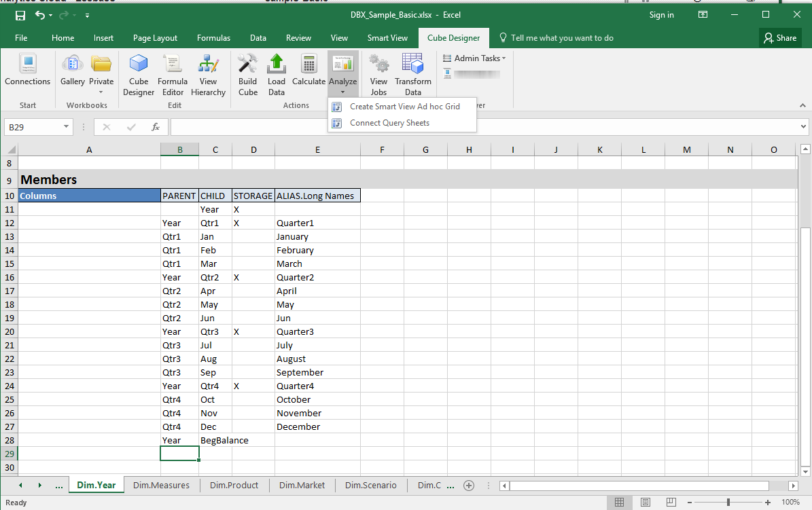This screenshot has width=812, height=510.
Task: Click the Save icon in the title bar
Action: [x=20, y=16]
